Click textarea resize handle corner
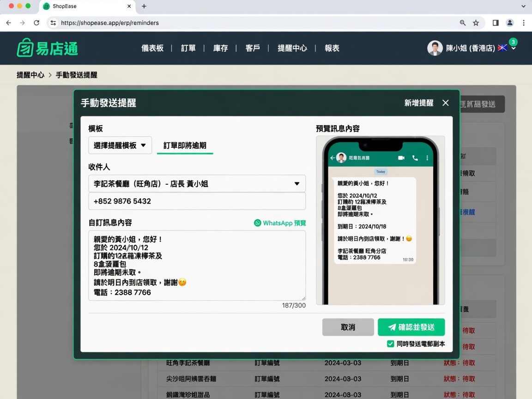 pyautogui.click(x=303, y=298)
